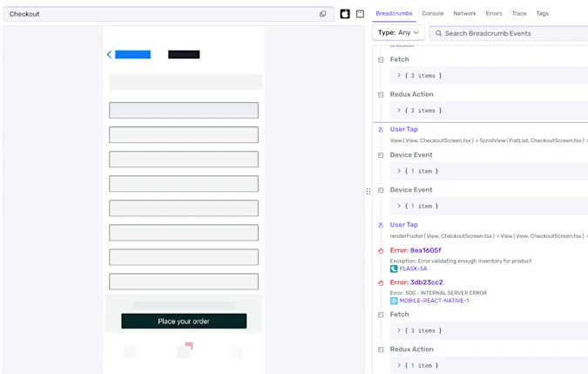Click the user icon of the View User Tap
The height and width of the screenshot is (374, 588).
(381, 129)
